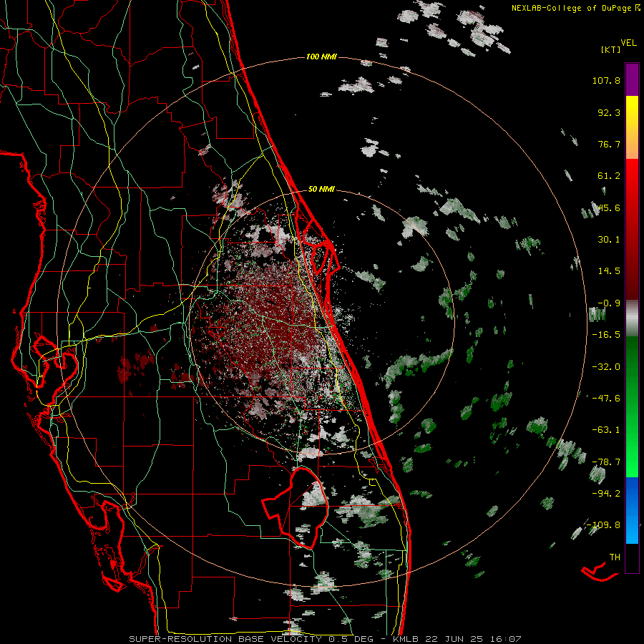Click the 22 JUN 25 16:07 timestamp
Screen dimensions: 644x644
point(474,639)
